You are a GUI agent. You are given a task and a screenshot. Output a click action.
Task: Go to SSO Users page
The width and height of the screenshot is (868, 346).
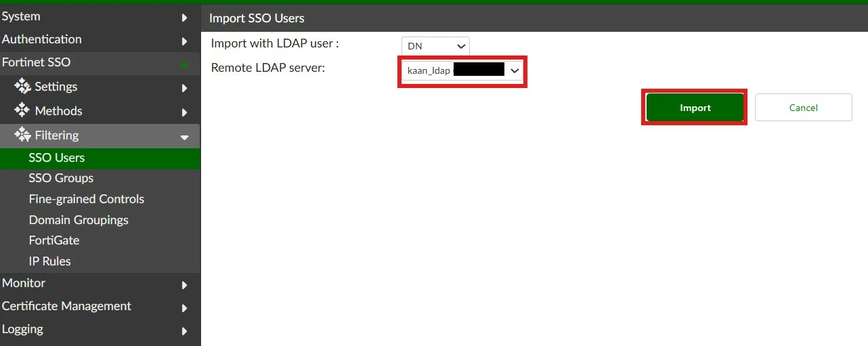point(100,158)
